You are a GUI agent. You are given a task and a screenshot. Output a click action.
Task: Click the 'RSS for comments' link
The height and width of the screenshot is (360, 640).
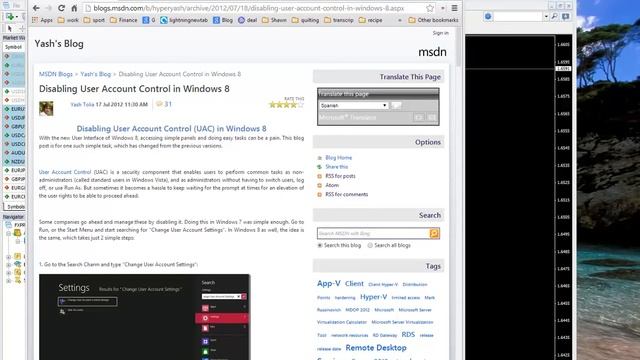[347, 194]
